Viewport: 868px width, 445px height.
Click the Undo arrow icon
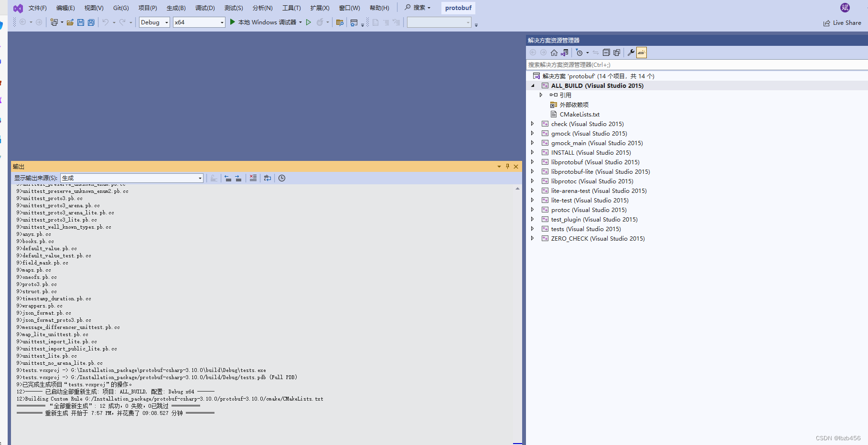pyautogui.click(x=106, y=22)
